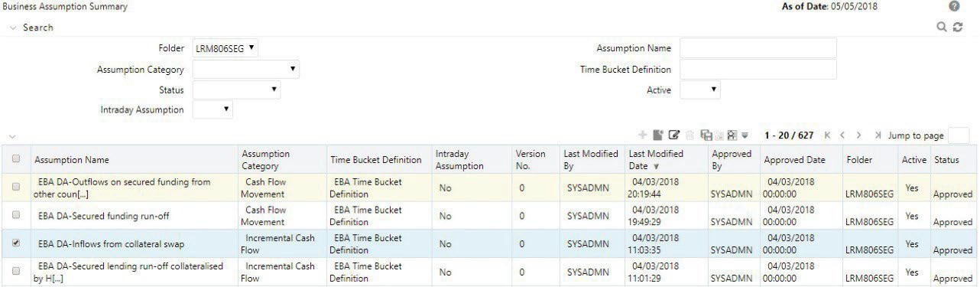The height and width of the screenshot is (287, 980).
Task: Click the approve person toolbar icon
Action: pos(732,135)
